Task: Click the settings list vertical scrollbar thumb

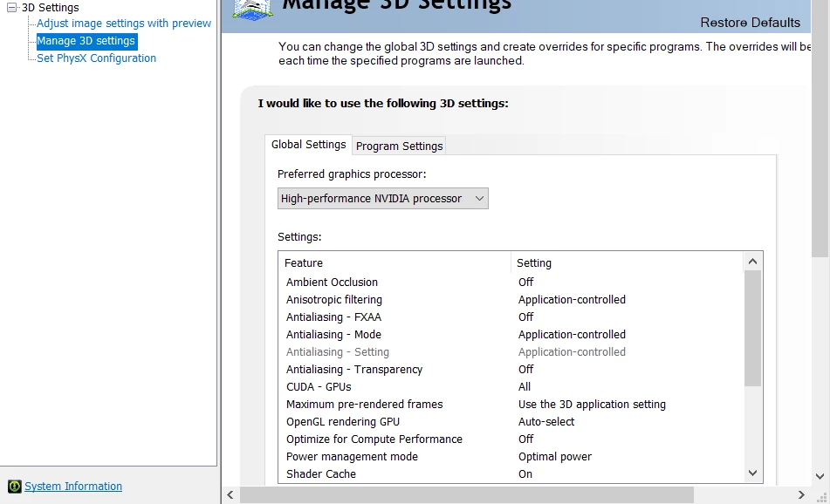Action: point(752,328)
